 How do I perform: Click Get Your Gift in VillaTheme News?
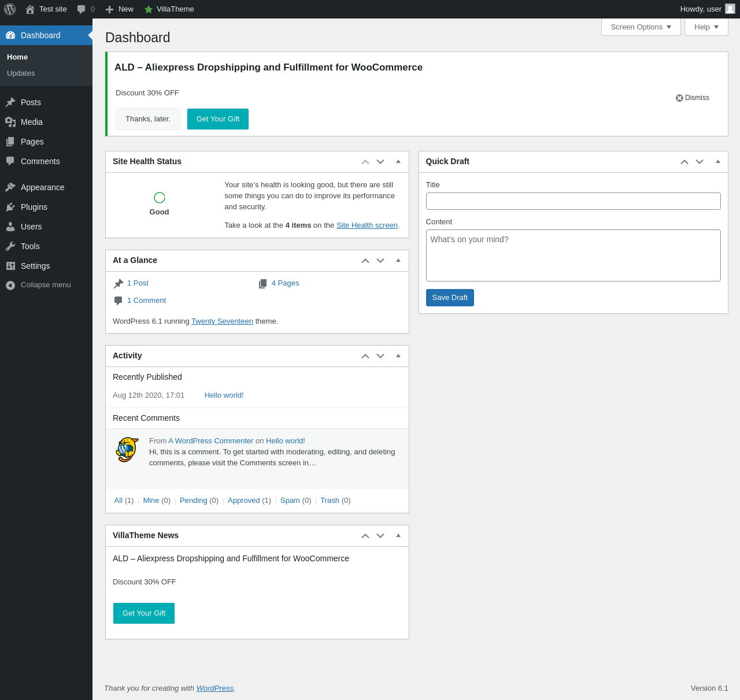144,613
